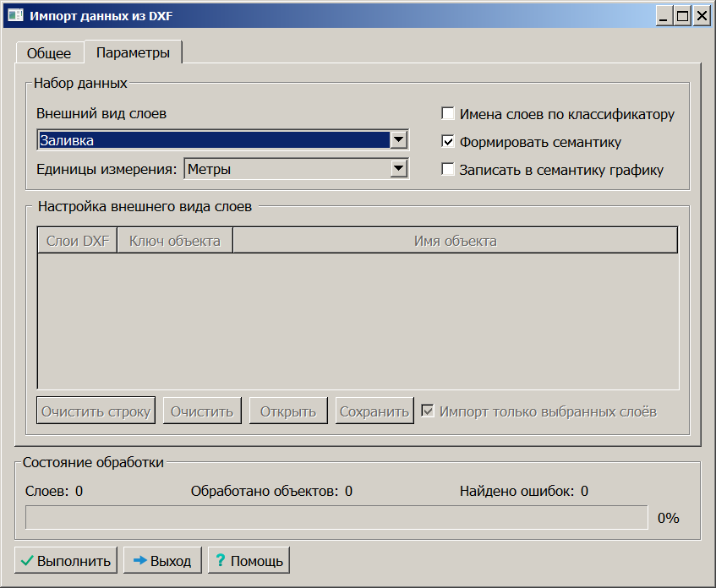Screen dimensions: 716x588
Task: Click the Открыть button
Action: tap(288, 411)
